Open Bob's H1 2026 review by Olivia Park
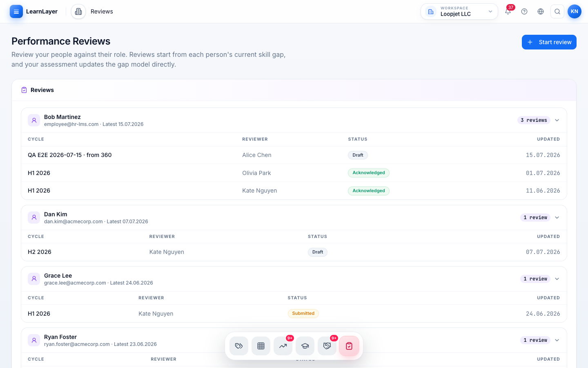This screenshot has height=368, width=588. pos(294,173)
